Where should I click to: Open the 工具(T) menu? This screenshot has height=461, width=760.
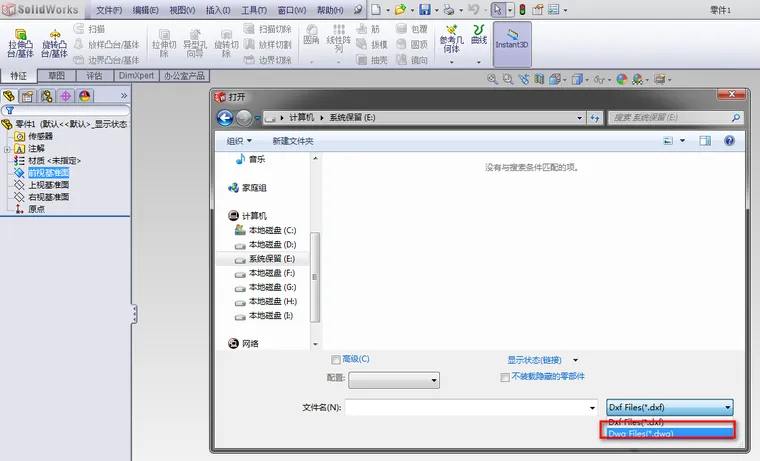click(254, 10)
